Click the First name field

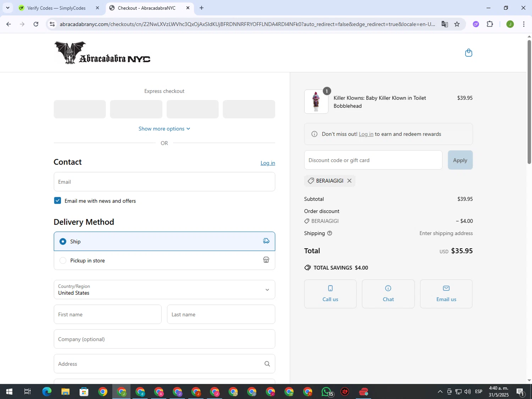[107, 314]
